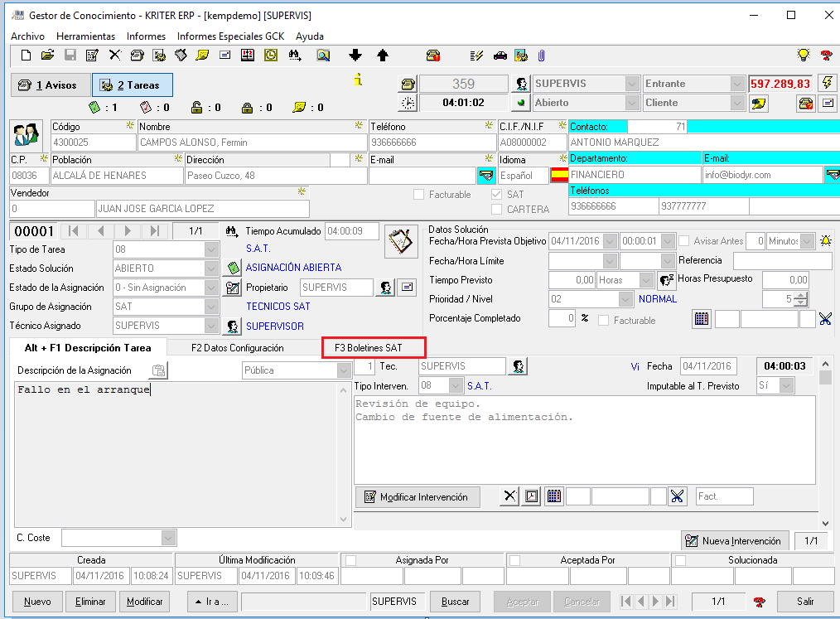Expand the Estado de la Asignación dropdown
840x619 pixels.
tap(211, 288)
